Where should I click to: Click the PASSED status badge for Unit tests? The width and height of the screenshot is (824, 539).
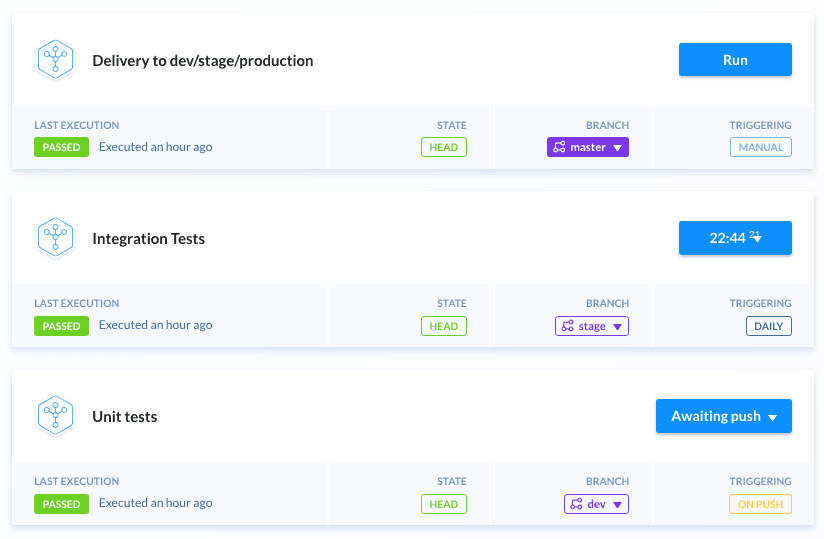(x=61, y=504)
